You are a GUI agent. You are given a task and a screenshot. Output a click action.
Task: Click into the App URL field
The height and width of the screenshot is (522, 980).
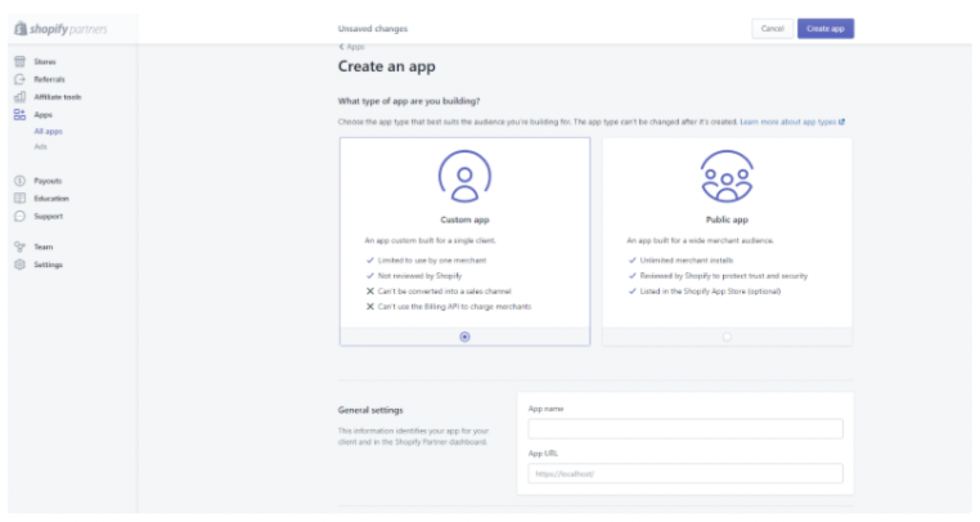tap(685, 474)
